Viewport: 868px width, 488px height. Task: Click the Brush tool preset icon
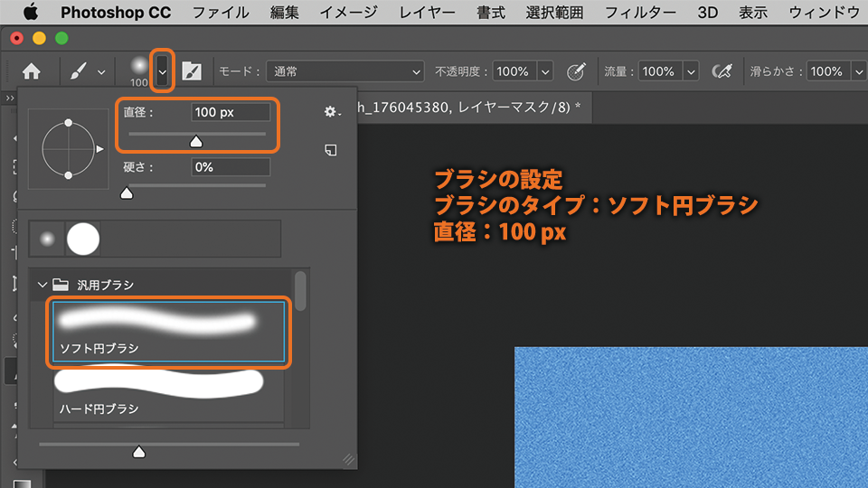click(x=79, y=71)
